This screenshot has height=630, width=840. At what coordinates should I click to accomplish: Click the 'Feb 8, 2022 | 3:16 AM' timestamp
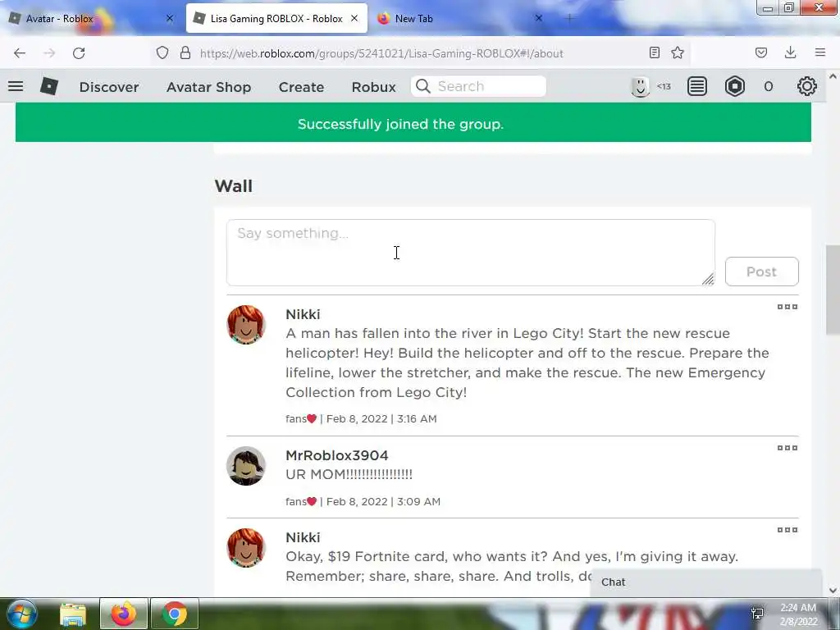click(381, 419)
